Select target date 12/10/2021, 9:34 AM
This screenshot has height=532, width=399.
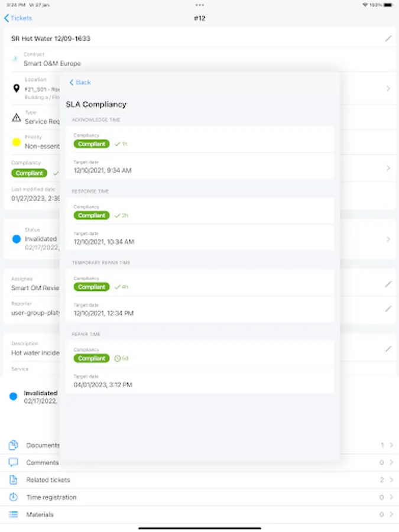click(x=102, y=170)
